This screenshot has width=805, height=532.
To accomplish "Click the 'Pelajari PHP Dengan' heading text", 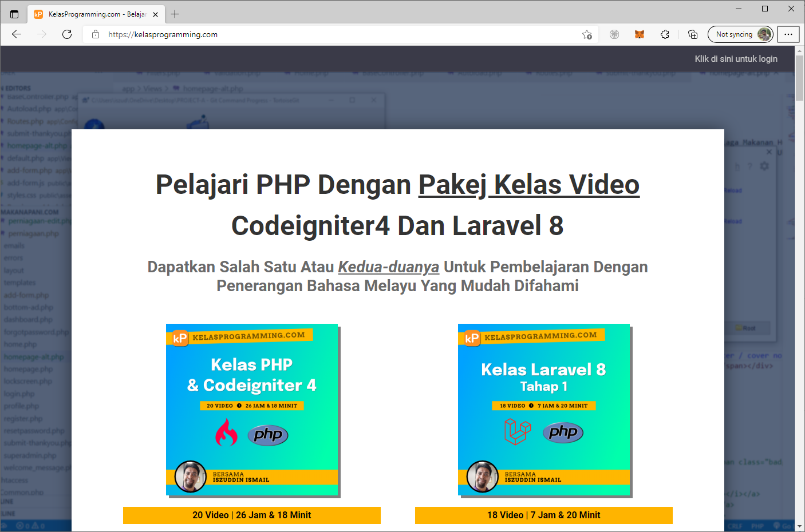I will pyautogui.click(x=283, y=185).
